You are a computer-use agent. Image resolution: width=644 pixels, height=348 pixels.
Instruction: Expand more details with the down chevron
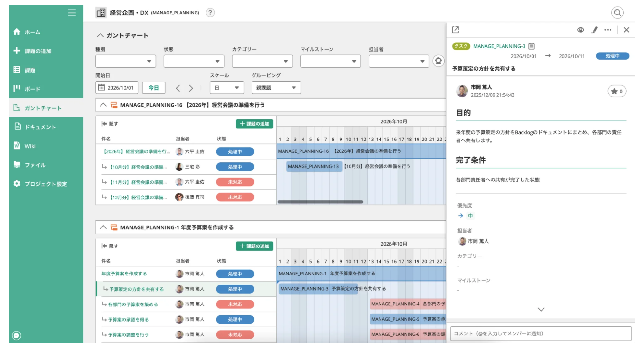pos(541,309)
